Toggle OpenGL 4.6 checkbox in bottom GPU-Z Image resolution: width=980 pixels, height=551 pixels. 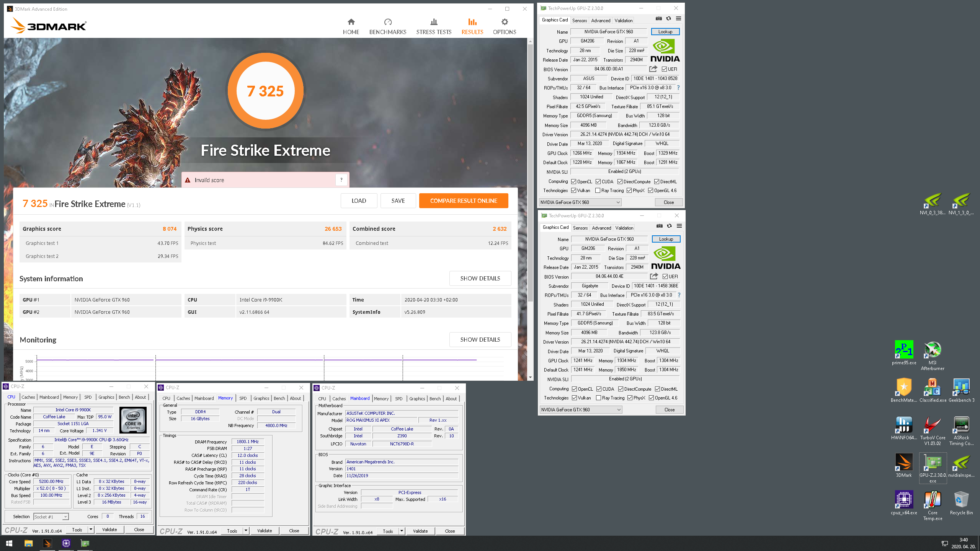pyautogui.click(x=651, y=398)
